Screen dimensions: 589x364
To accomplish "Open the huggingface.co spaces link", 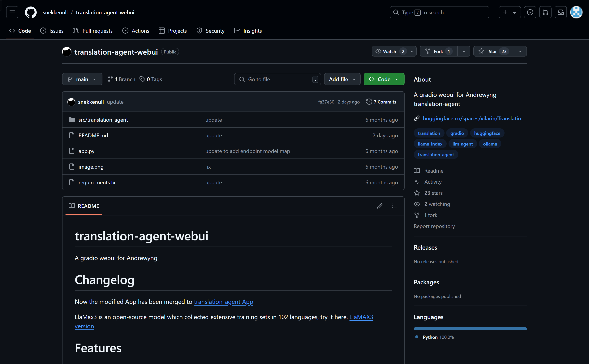I will tap(474, 118).
